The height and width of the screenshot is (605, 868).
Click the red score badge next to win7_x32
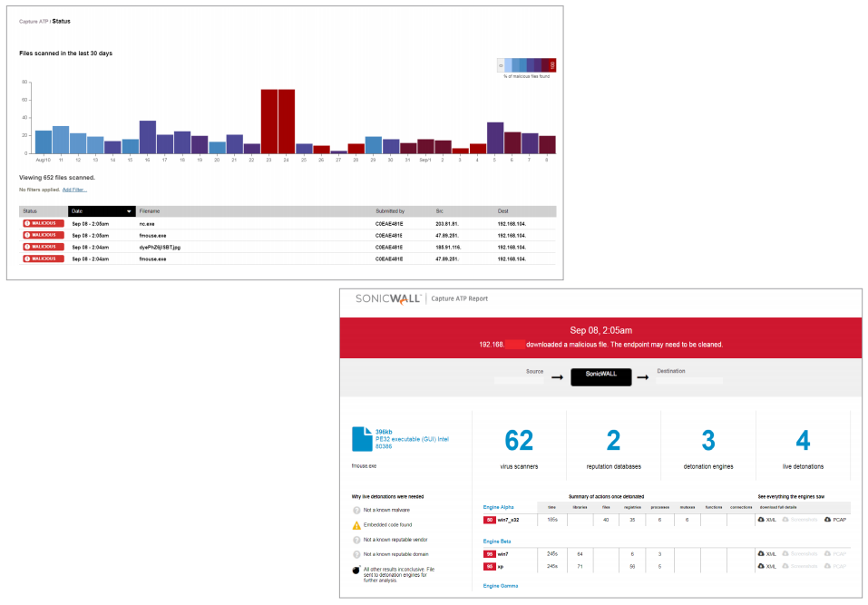coord(490,520)
